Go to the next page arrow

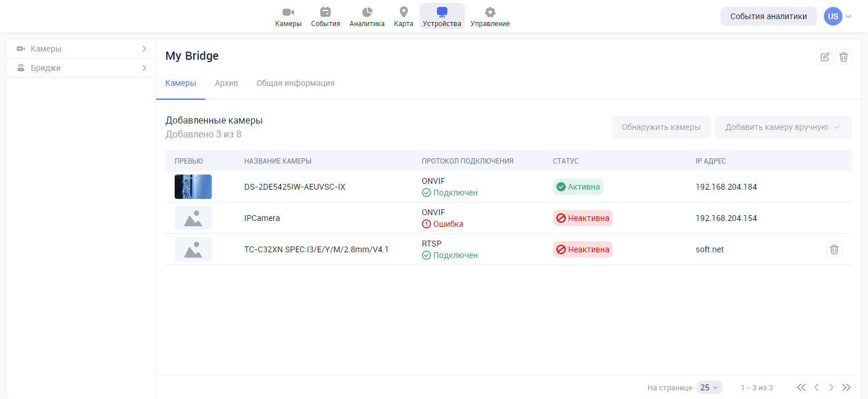(831, 387)
